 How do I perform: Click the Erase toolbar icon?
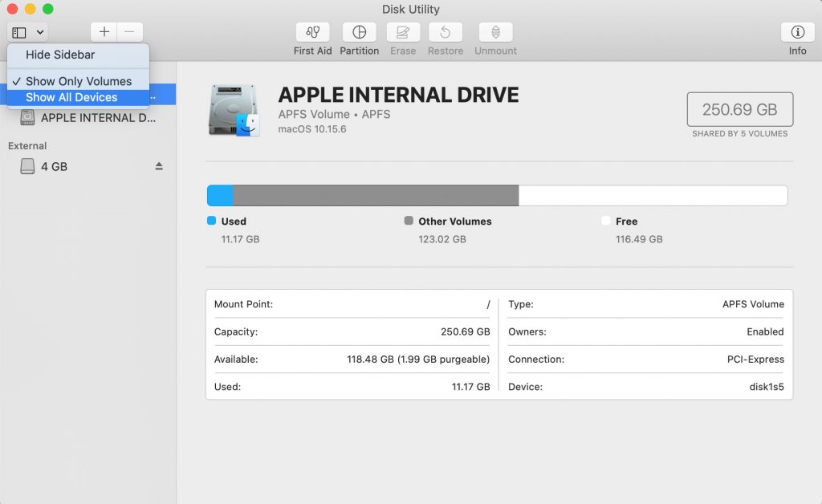click(403, 32)
